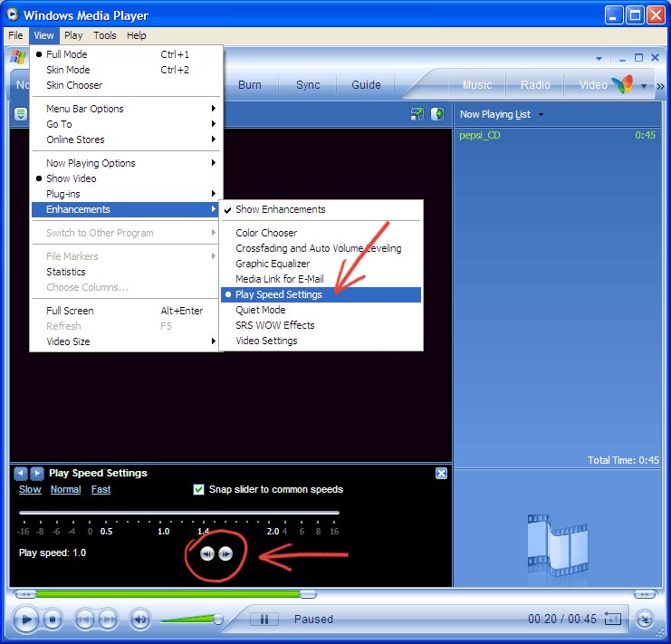Screen dimensions: 671x644
Task: Click the Previous track button
Action: [85, 619]
